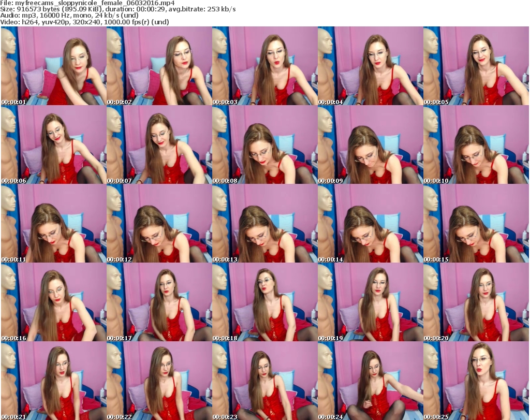This screenshot has height=420, width=530.
Task: Click the 'Size: 916573 bytes' header line
Action: click(118, 9)
